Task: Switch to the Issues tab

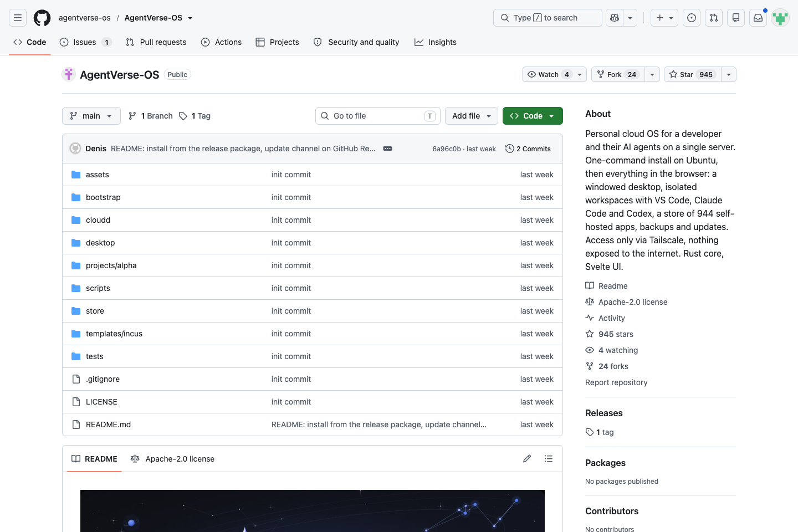Action: [x=85, y=42]
